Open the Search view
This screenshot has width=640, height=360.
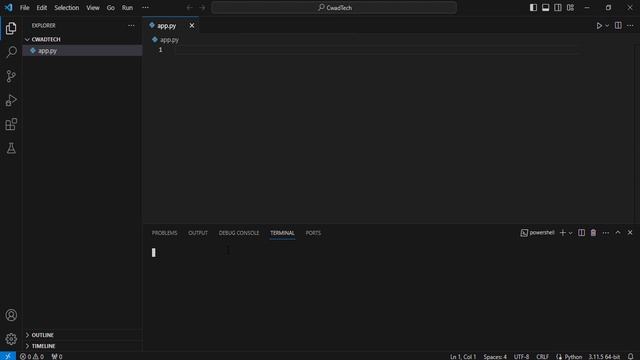(x=11, y=52)
